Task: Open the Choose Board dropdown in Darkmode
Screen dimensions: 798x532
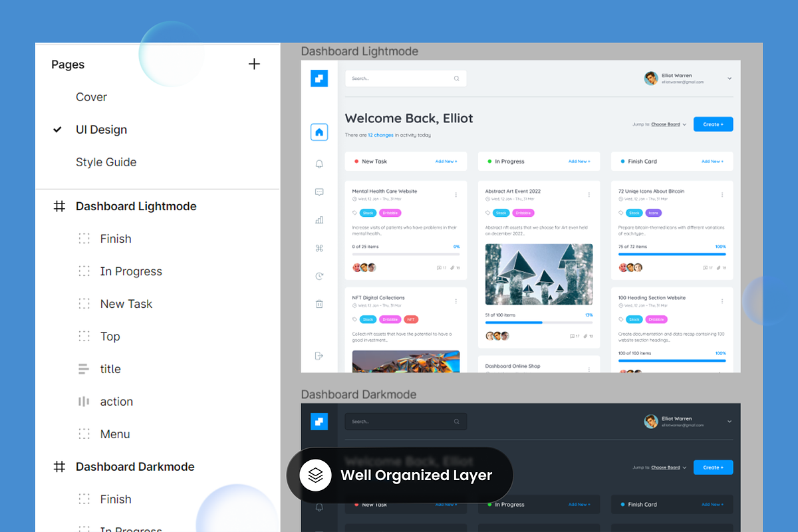Action: [668, 467]
